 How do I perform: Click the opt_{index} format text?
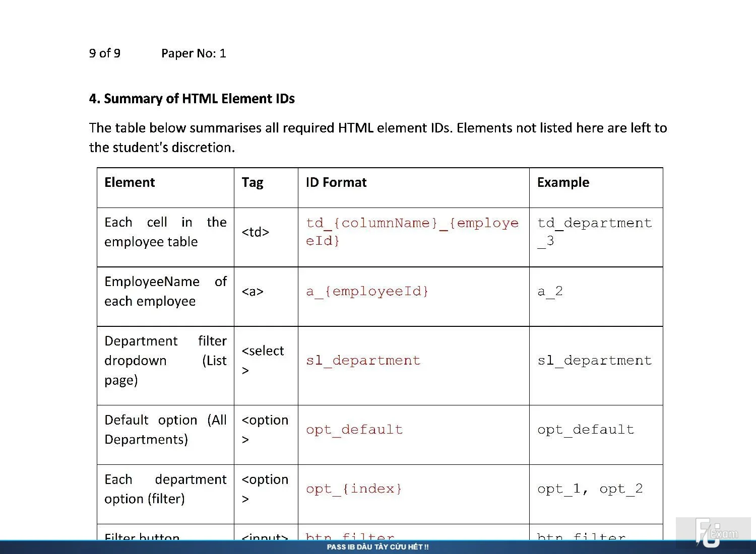tap(354, 489)
